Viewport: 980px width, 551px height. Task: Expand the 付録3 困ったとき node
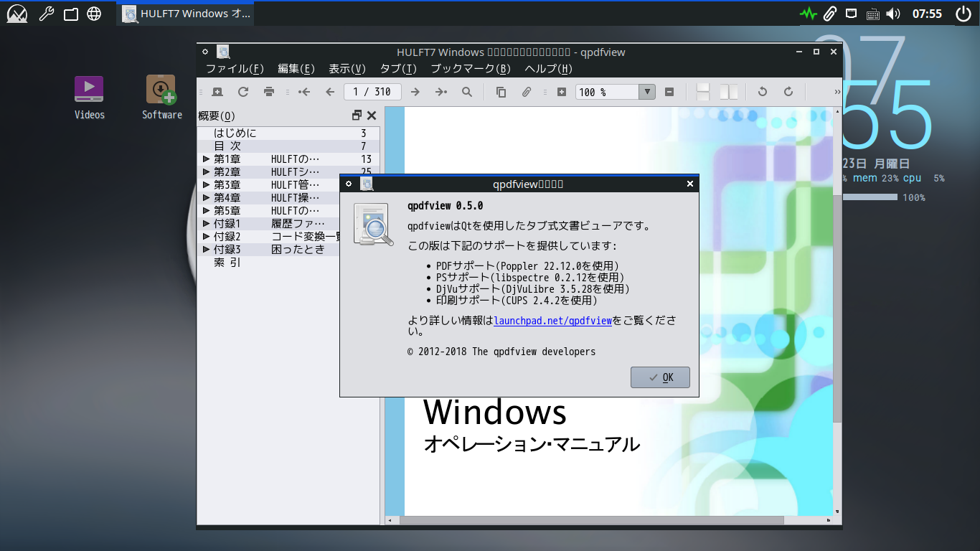[x=206, y=250]
